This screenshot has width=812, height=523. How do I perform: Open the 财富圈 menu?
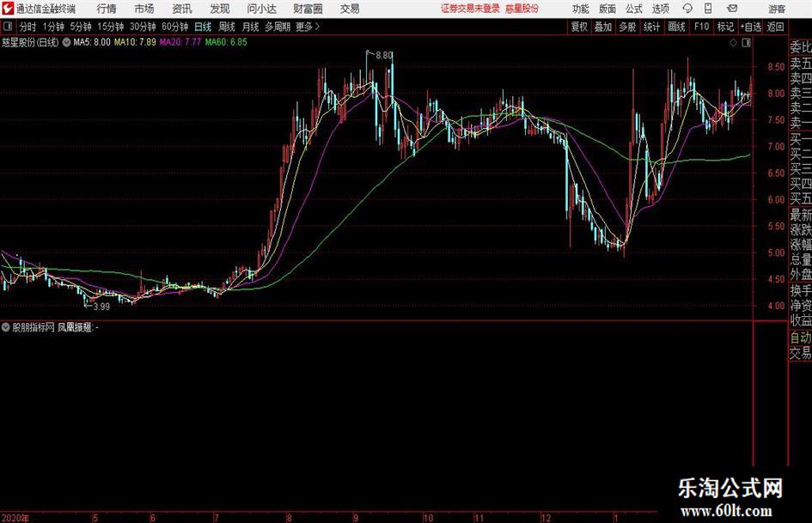click(308, 9)
